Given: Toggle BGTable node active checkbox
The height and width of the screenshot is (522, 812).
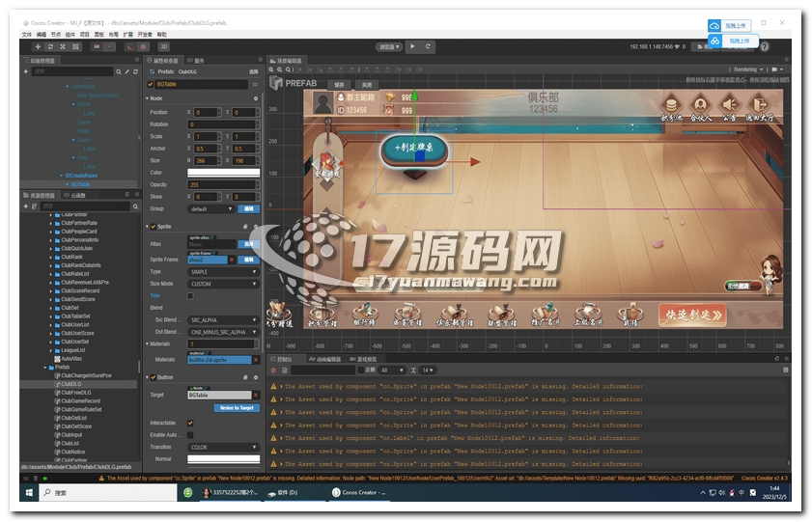Looking at the screenshot, I should [x=151, y=84].
